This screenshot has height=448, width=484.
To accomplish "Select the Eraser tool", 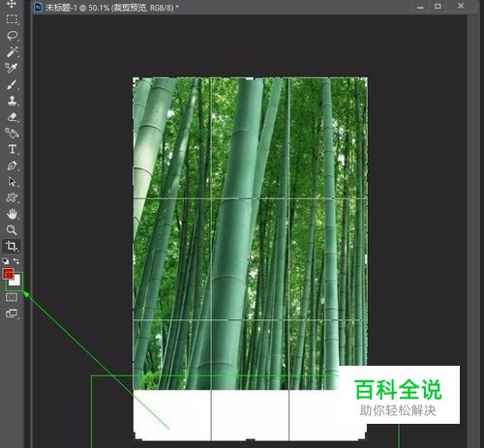I will (x=12, y=117).
